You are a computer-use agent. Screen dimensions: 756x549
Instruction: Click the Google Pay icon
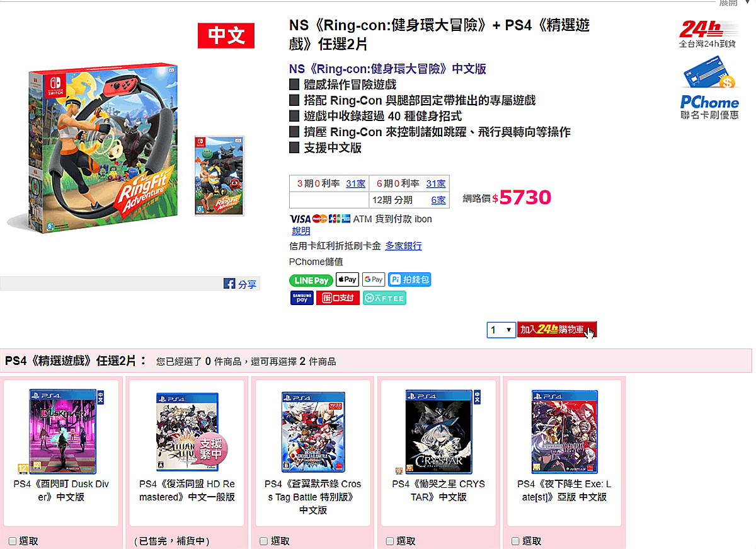click(374, 279)
